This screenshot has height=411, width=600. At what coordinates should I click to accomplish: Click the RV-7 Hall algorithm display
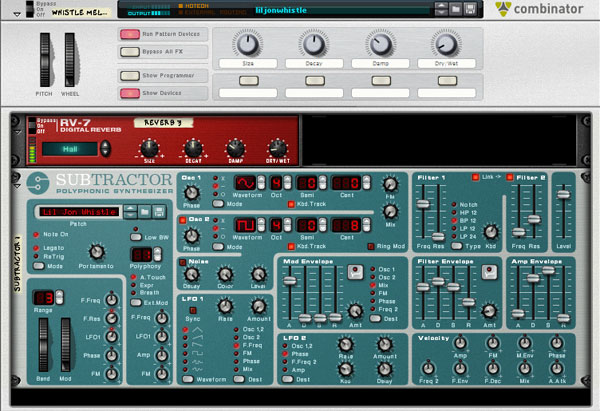(x=70, y=149)
